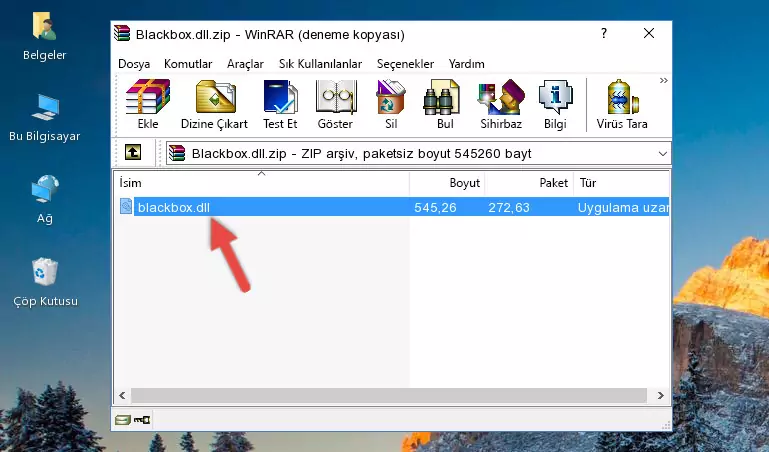The width and height of the screenshot is (769, 452).
Task: Click the horizontal scrollbar thumb
Action: [x=389, y=395]
